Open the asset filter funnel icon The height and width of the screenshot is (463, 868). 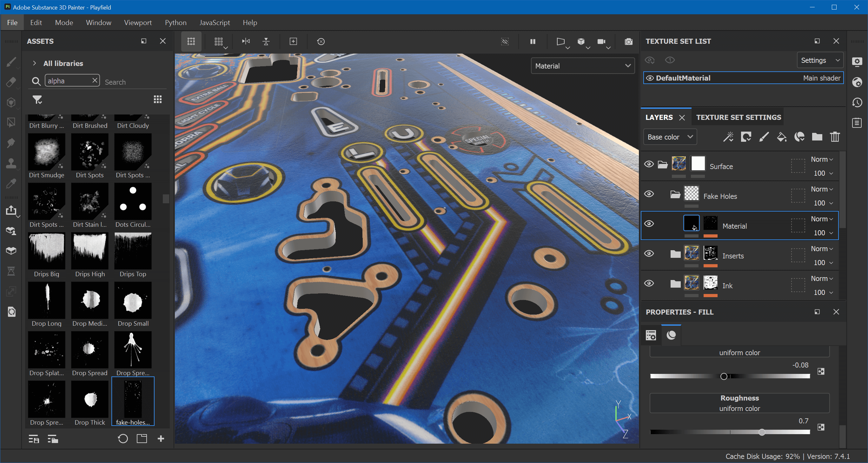(37, 99)
